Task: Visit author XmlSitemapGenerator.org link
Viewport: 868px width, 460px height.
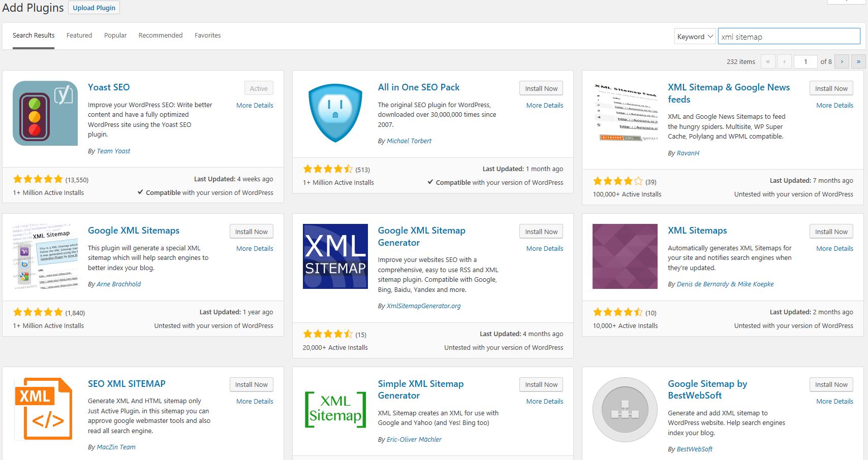Action: pyautogui.click(x=424, y=306)
